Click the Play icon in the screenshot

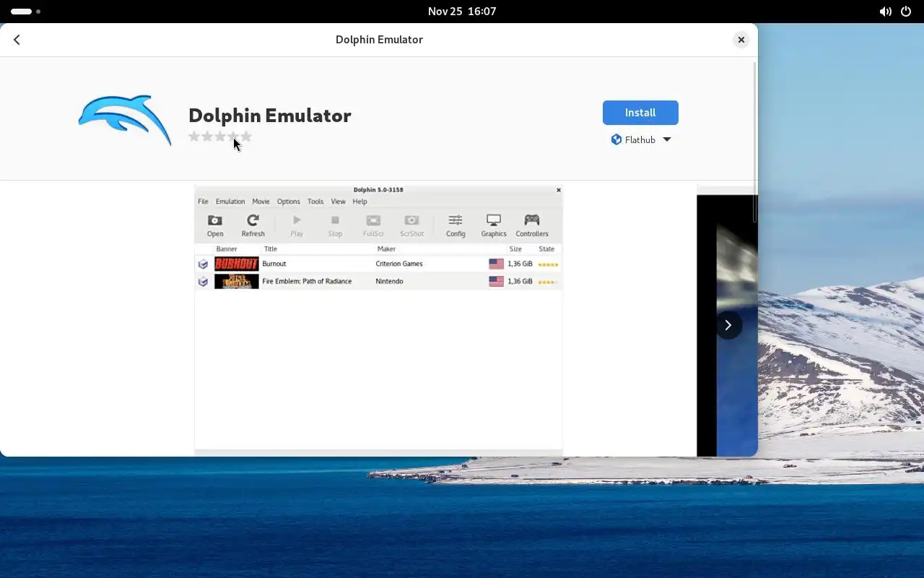click(297, 220)
